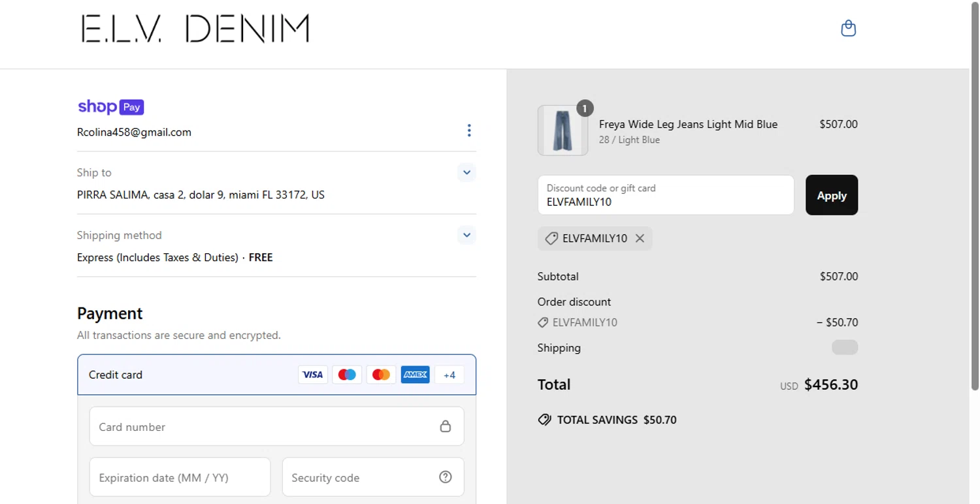Click the tag icon in ELVFAMILY10 chip
980x504 pixels.
(x=551, y=238)
